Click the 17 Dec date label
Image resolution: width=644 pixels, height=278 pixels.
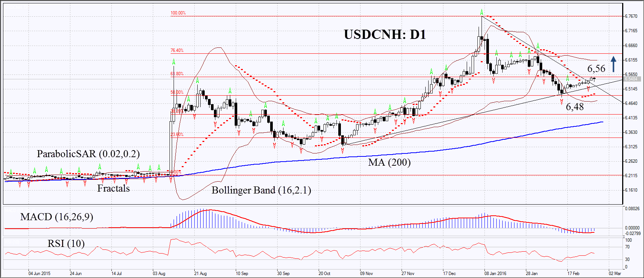(449, 274)
